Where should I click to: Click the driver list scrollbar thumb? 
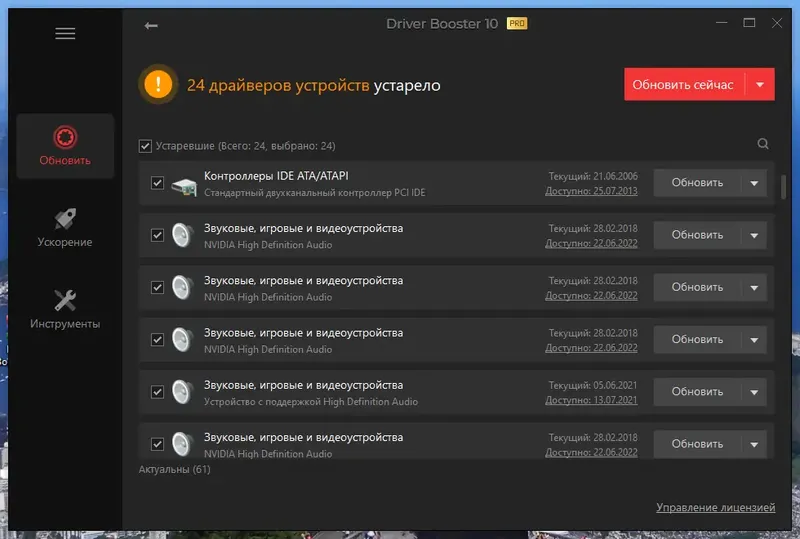(783, 187)
